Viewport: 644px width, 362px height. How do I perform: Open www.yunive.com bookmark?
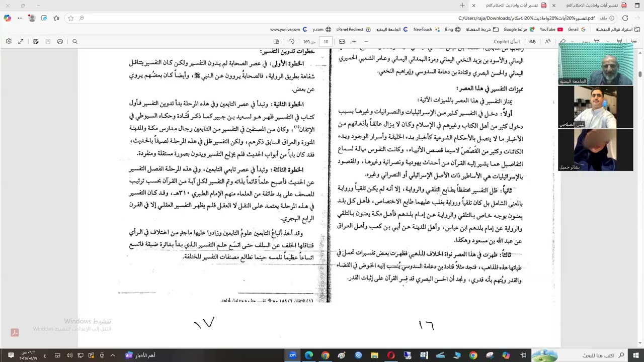[288, 30]
